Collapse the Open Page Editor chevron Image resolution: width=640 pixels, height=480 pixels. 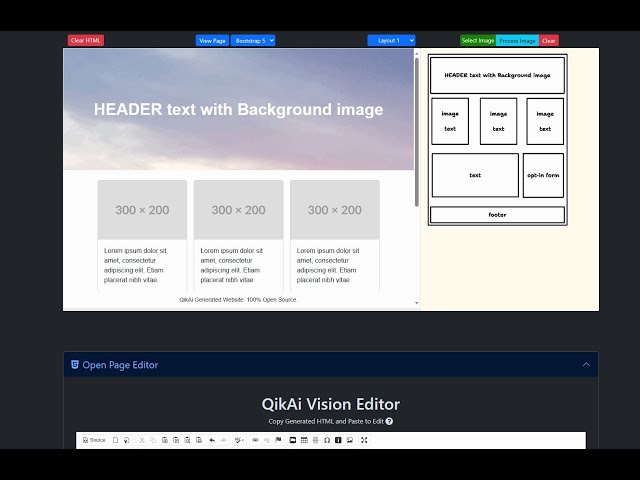click(x=586, y=364)
